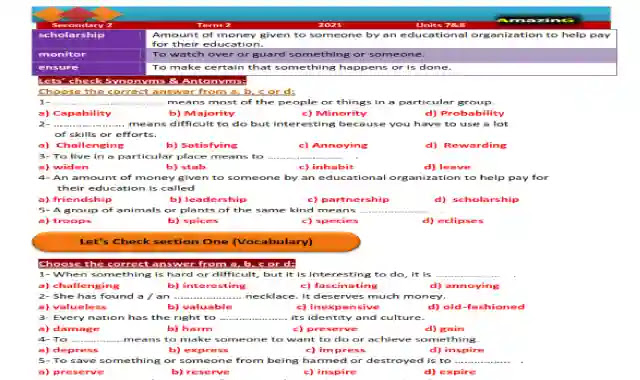Choose answer 'd) inspire'
This screenshot has height=380, width=640.
click(x=457, y=350)
